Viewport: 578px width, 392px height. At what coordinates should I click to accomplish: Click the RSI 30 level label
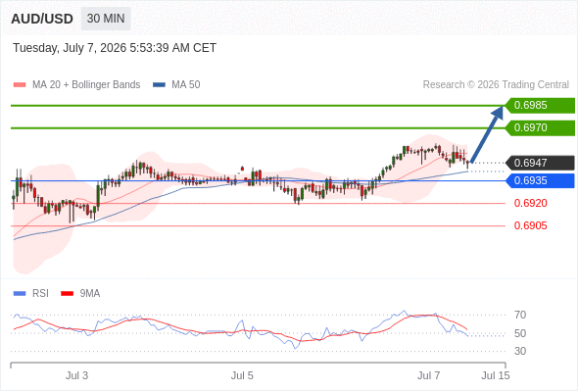pos(520,351)
